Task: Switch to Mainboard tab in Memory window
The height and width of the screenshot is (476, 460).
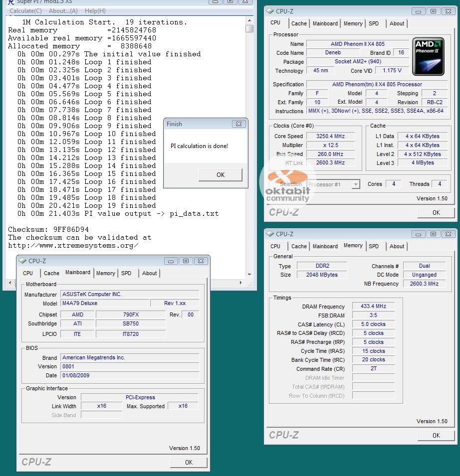Action: [325, 246]
